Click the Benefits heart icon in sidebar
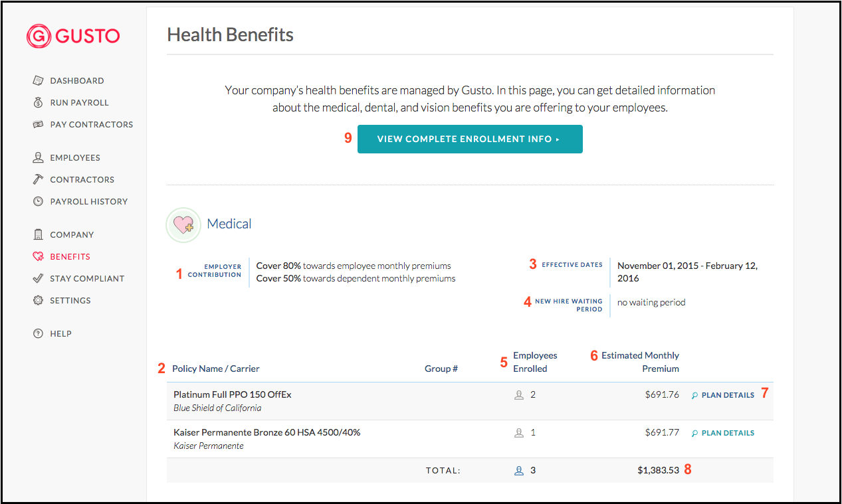 point(38,256)
